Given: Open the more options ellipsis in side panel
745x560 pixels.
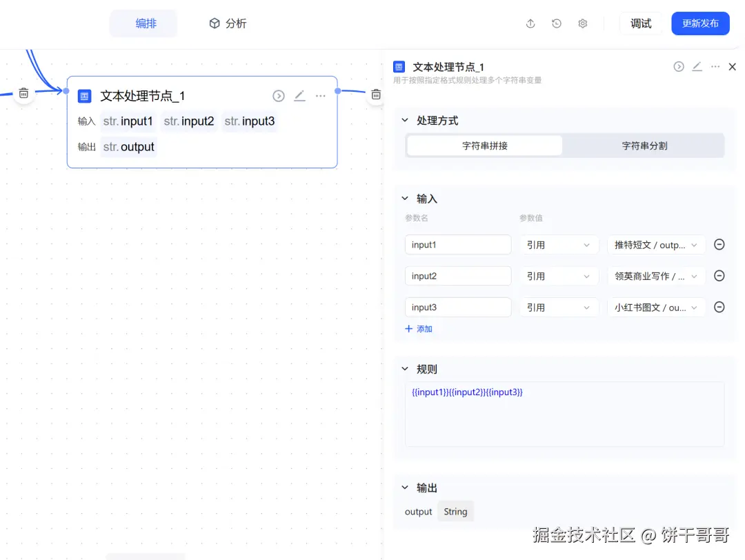Looking at the screenshot, I should [x=715, y=67].
